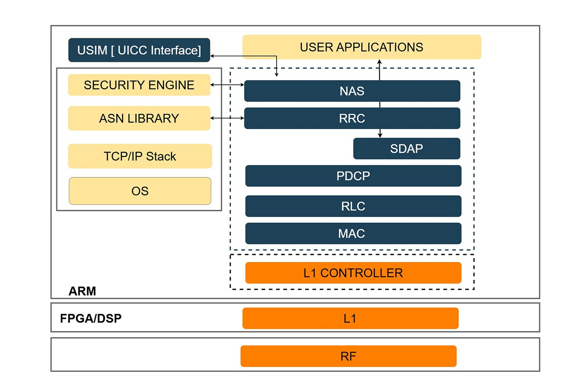
Task: Click the FPGA/DSP label text
Action: pos(91,318)
